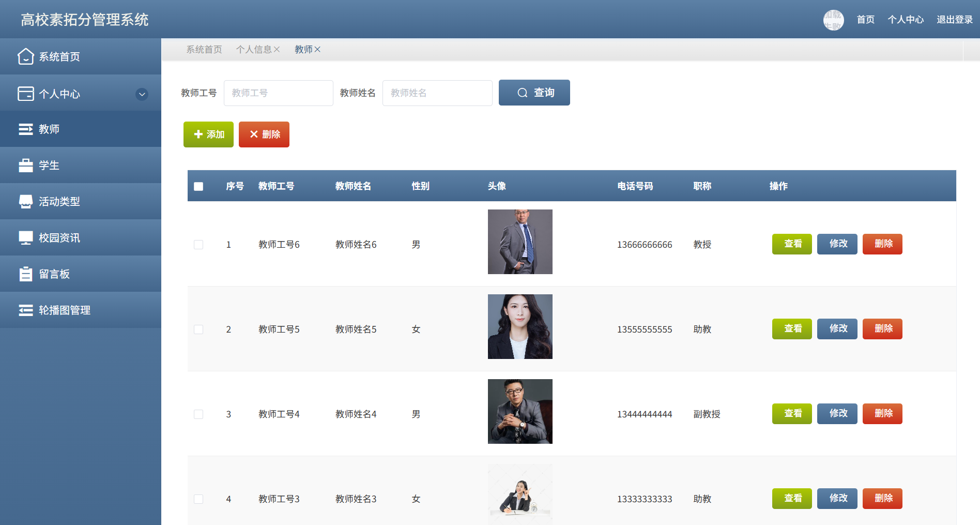980x525 pixels.
Task: Click the 教师姓名 column header
Action: 354,186
